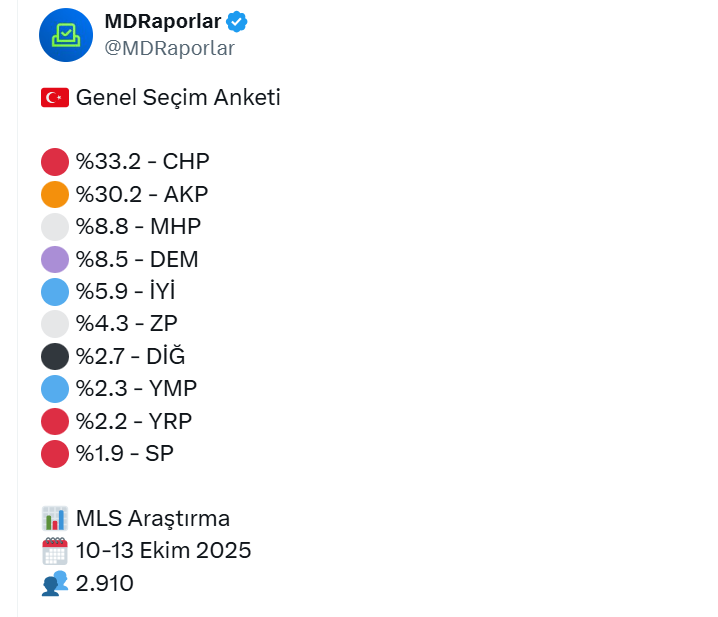Click the red circle beside SP

pos(55,453)
